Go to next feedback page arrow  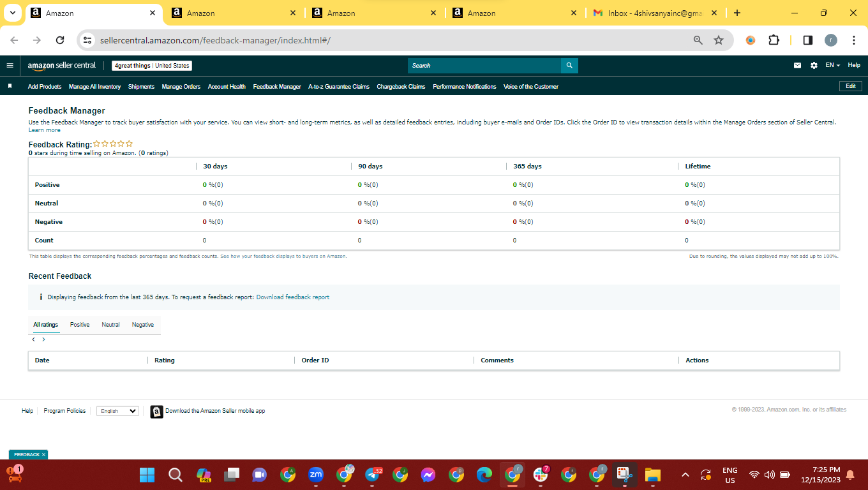tap(43, 339)
